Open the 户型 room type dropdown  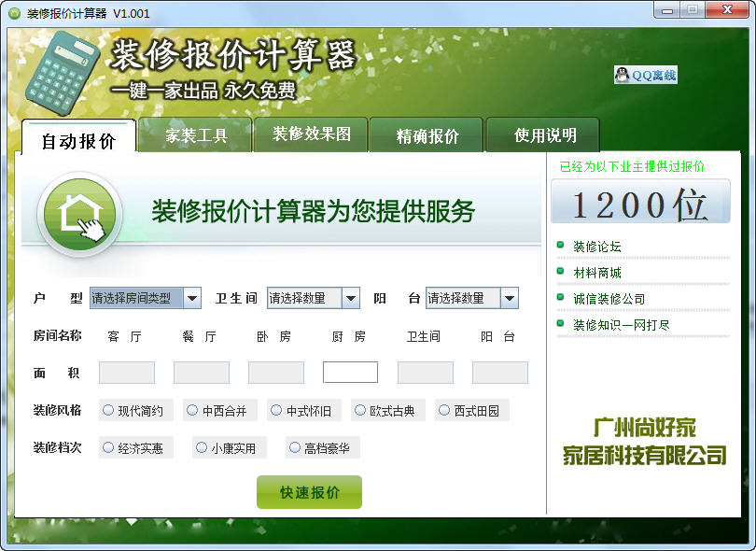192,298
